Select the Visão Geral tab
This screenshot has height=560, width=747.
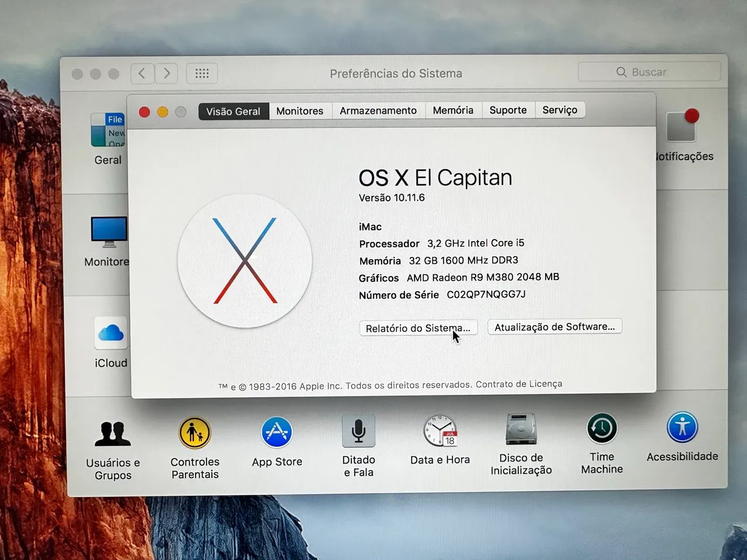(233, 111)
